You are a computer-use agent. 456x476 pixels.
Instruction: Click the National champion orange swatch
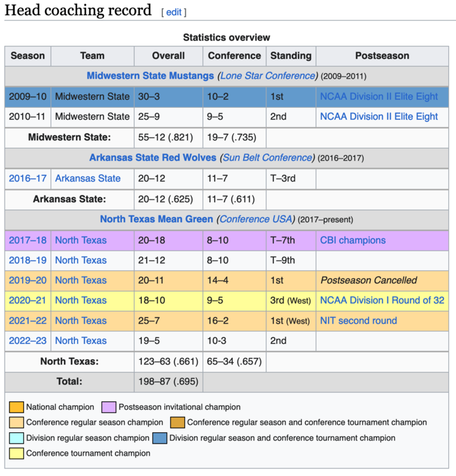pos(16,407)
